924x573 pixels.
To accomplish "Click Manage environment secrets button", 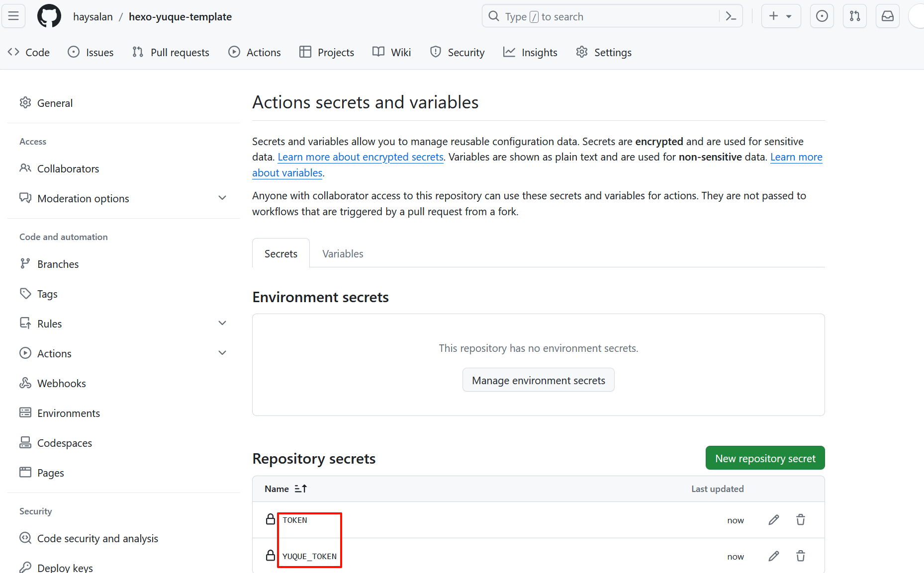I will click(x=538, y=381).
